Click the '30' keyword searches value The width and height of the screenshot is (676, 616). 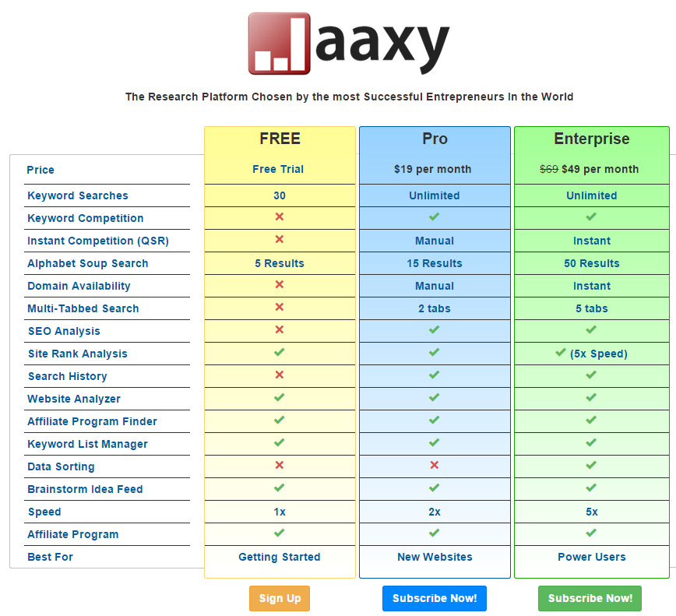pyautogui.click(x=280, y=195)
